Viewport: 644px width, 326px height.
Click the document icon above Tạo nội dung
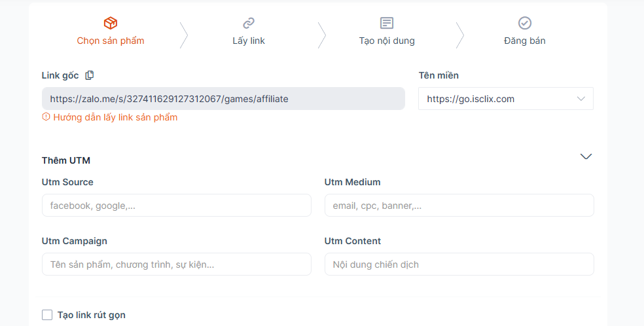tap(387, 23)
